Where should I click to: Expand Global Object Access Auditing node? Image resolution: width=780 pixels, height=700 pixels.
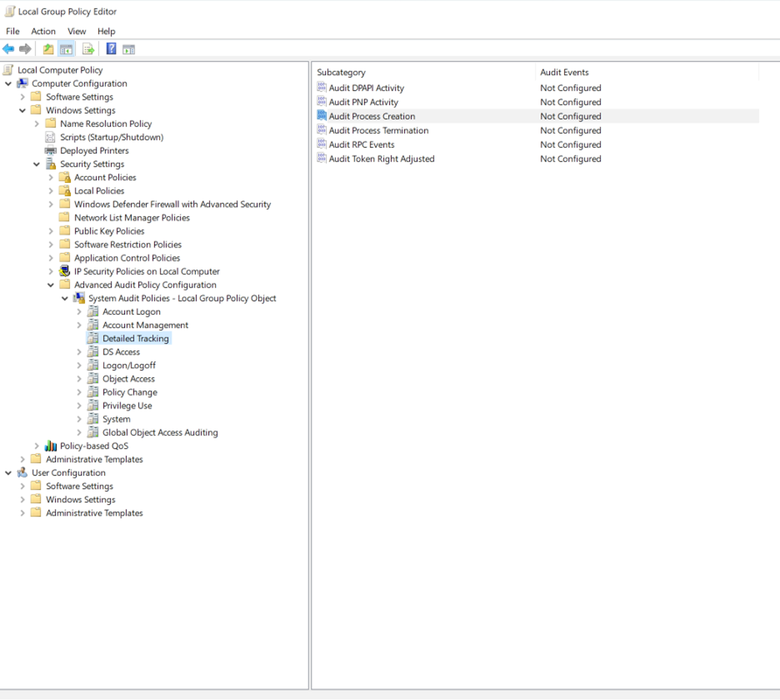pos(79,433)
